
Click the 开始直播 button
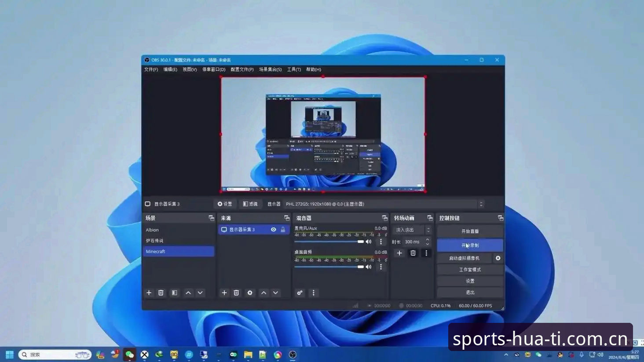(470, 231)
